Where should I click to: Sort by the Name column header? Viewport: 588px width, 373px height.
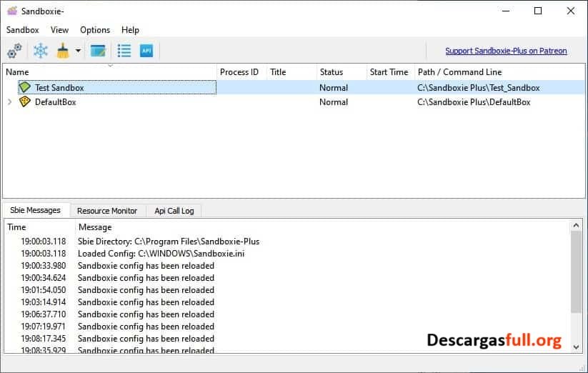[x=109, y=72]
